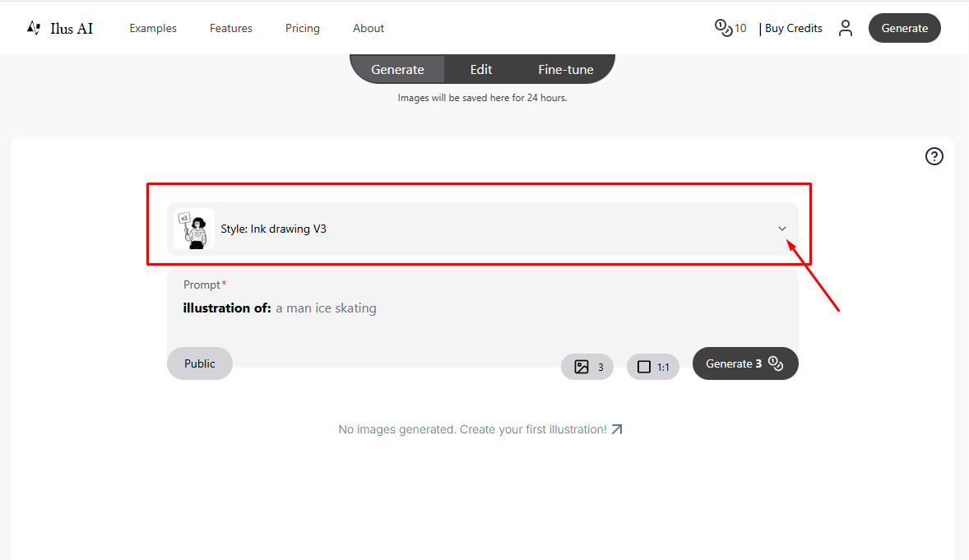Image resolution: width=969 pixels, height=560 pixels.
Task: Switch to the Edit tab
Action: [x=480, y=69]
